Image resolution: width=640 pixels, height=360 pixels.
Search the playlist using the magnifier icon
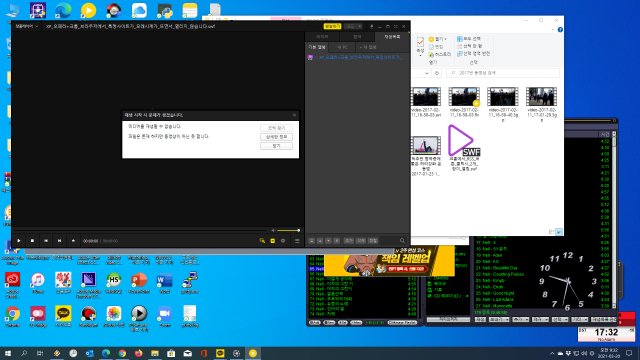click(x=402, y=241)
